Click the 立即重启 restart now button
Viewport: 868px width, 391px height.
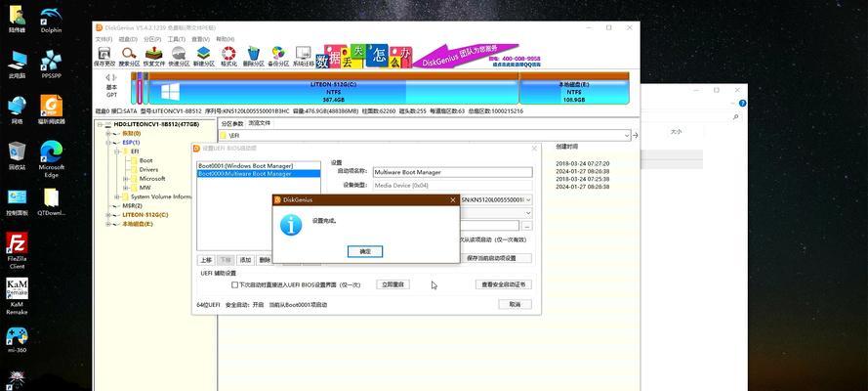click(x=393, y=284)
